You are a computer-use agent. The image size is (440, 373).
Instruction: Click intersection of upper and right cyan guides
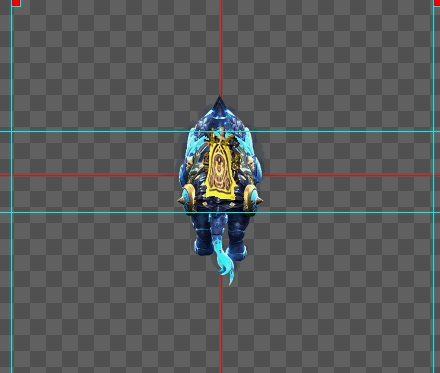click(433, 131)
